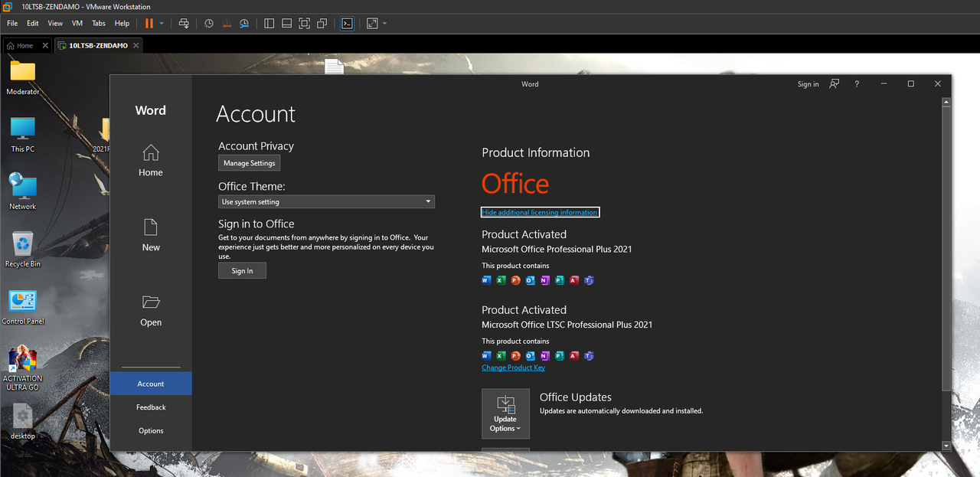Select Account in Word sidebar

151,384
